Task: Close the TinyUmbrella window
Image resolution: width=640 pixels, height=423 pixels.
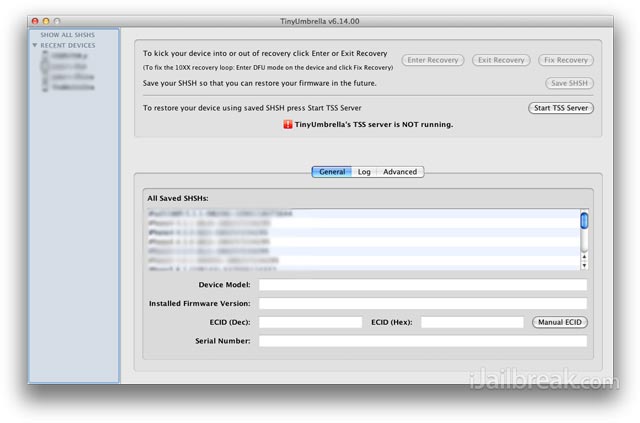Action: coord(35,21)
